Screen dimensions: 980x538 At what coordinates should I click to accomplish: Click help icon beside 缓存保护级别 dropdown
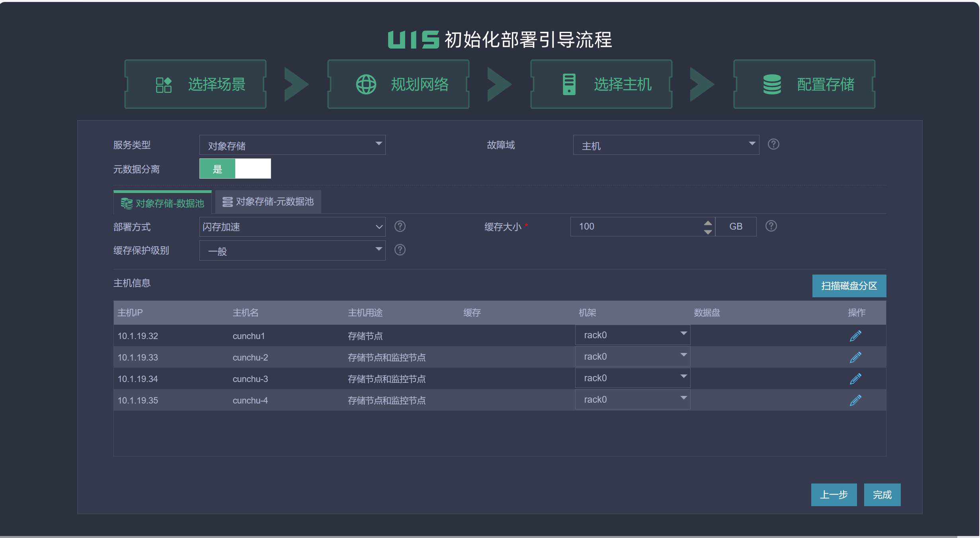pos(400,250)
